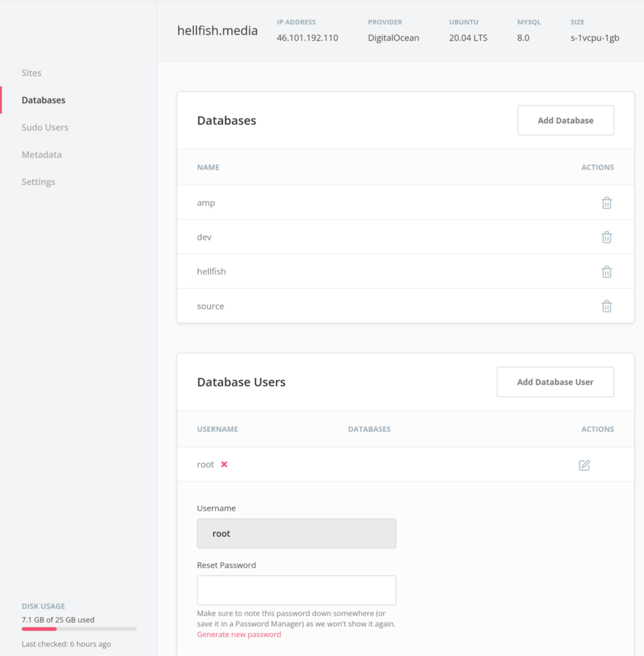Click the red X beside root
This screenshot has width=644, height=656.
click(x=224, y=464)
